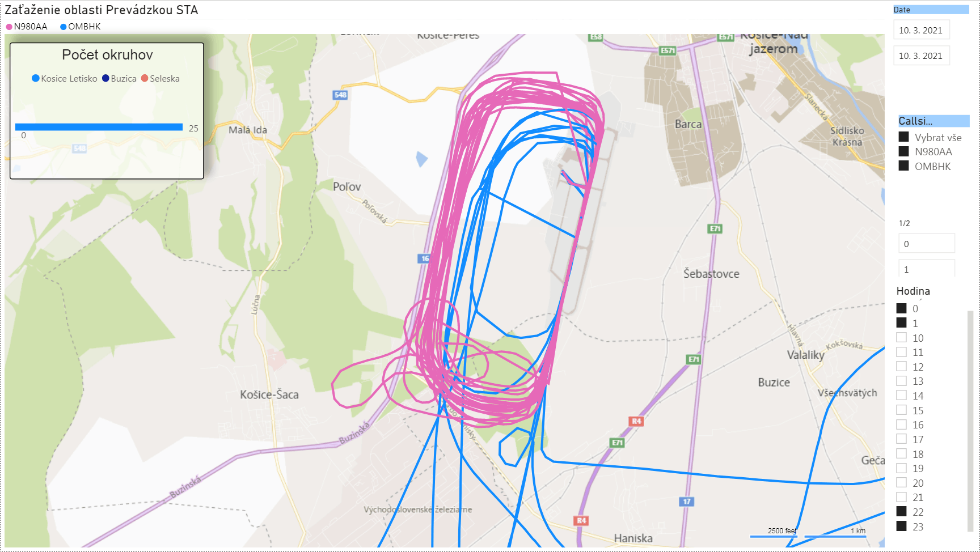The height and width of the screenshot is (552, 980).
Task: Click the lower range input showing 0
Action: pyautogui.click(x=927, y=244)
